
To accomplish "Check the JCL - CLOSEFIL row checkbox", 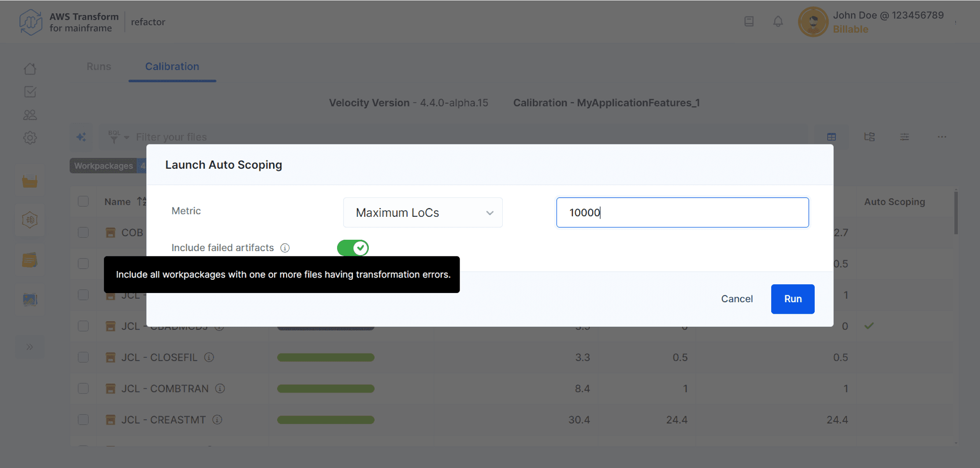I will [x=83, y=357].
